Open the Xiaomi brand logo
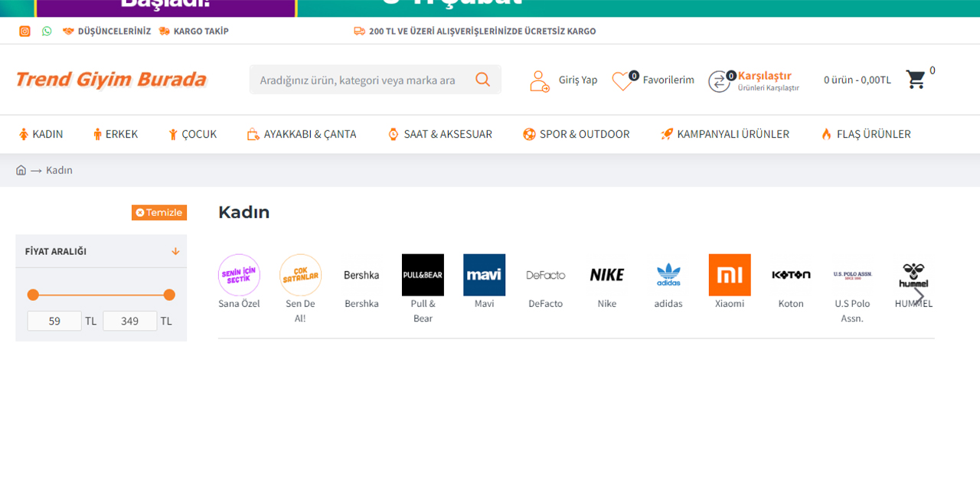980x490 pixels. pos(729,275)
